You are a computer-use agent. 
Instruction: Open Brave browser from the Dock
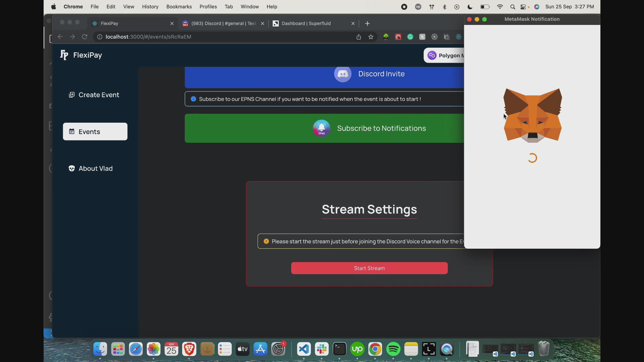189,349
